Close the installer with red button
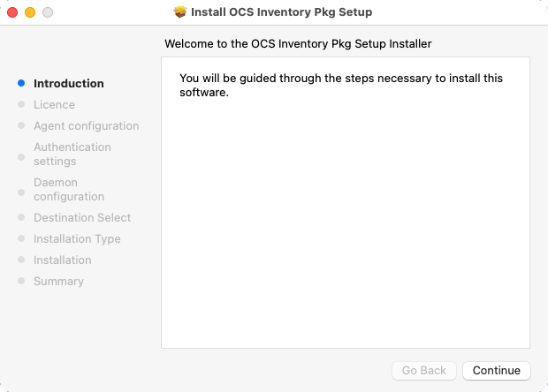 click(12, 12)
